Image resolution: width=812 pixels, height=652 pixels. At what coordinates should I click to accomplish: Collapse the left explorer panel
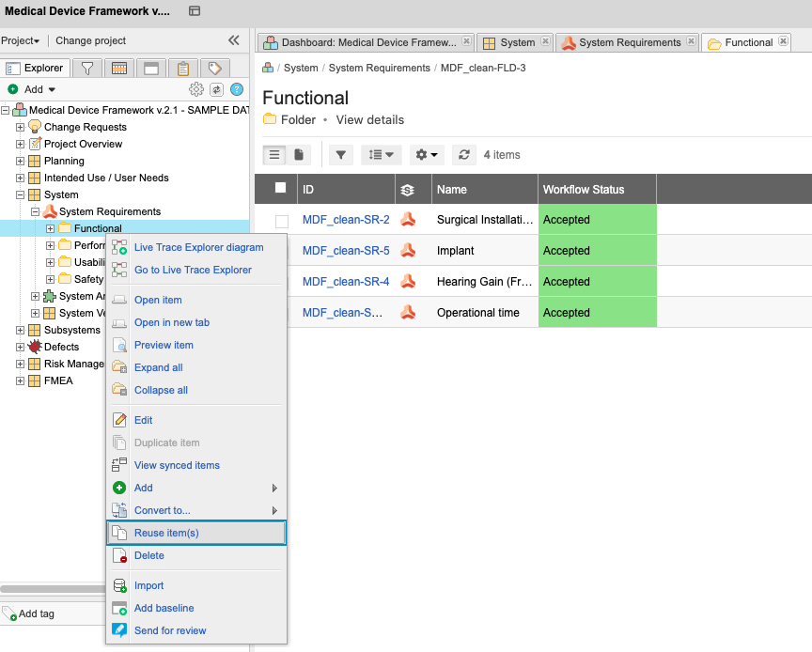pyautogui.click(x=234, y=40)
